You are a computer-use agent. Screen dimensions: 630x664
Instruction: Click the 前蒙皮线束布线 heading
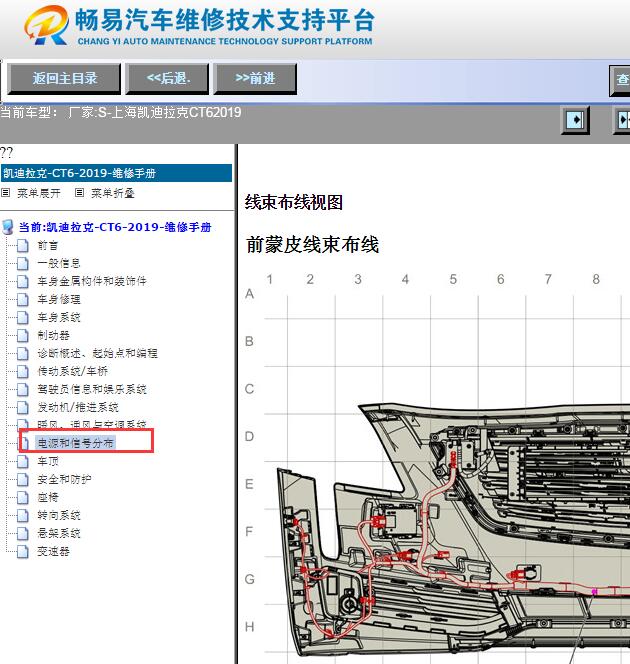tap(312, 245)
